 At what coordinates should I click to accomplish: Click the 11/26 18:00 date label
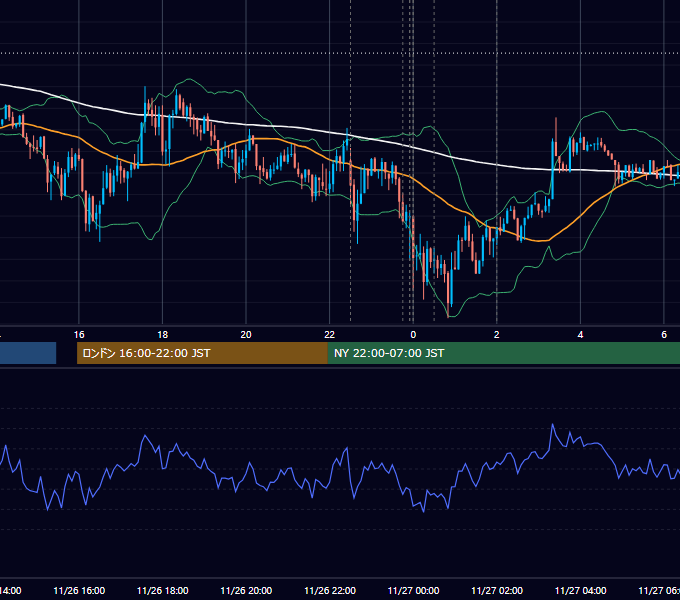point(163,590)
